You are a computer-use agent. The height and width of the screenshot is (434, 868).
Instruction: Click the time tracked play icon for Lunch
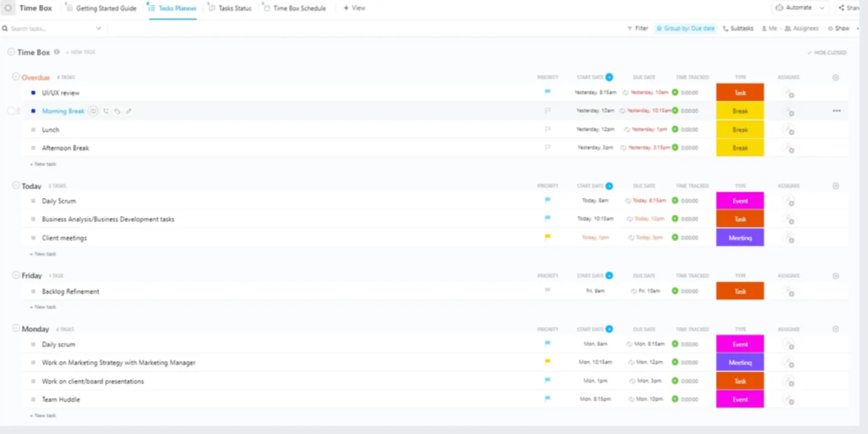(x=675, y=130)
